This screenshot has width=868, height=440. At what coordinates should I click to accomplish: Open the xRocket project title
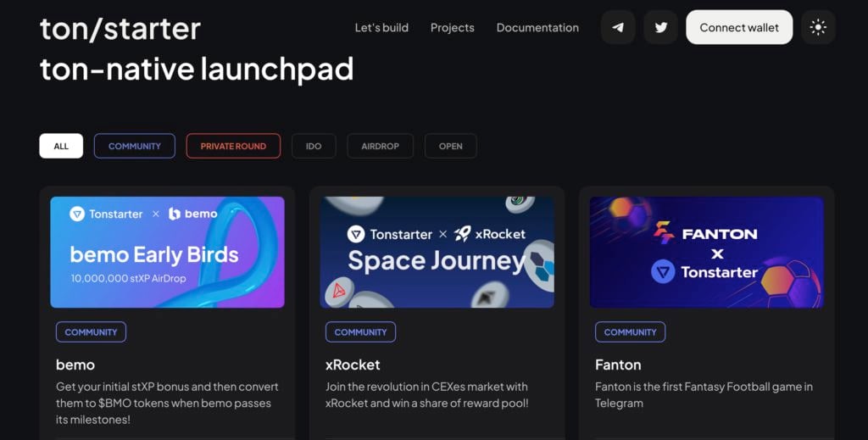pos(353,365)
